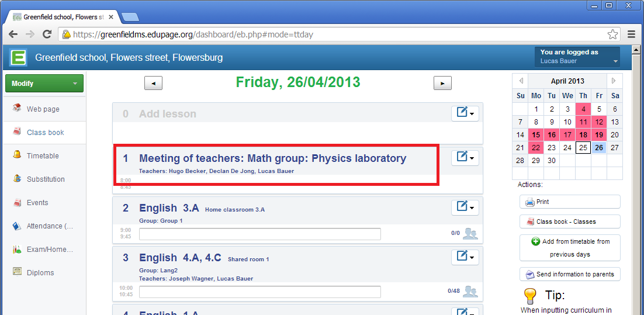The height and width of the screenshot is (315, 644).
Task: Click English 4.A, 4.C lesson title
Action: tap(181, 258)
